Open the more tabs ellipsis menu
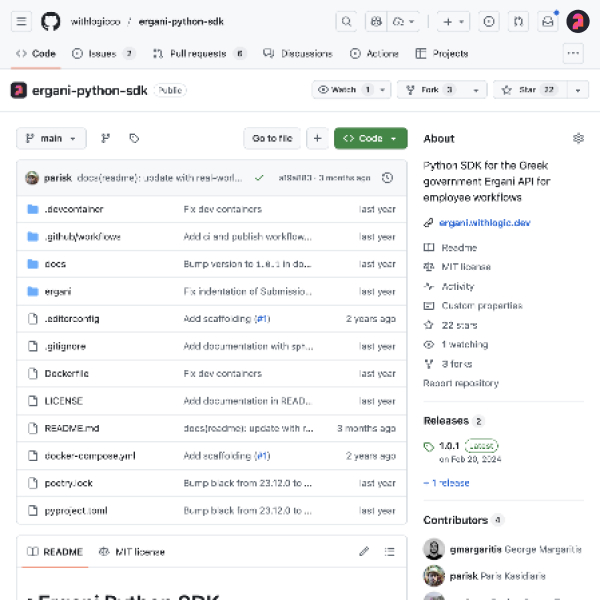The height and width of the screenshot is (600, 600). click(573, 53)
